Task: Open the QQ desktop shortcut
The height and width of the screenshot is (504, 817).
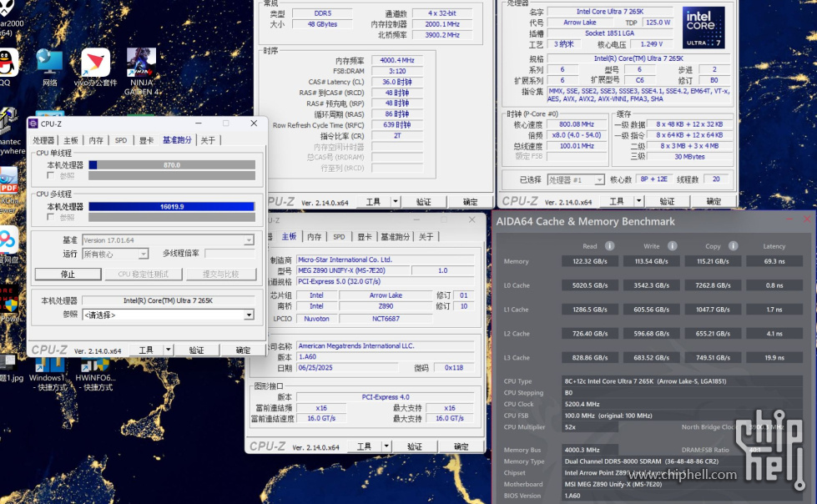Action: pyautogui.click(x=7, y=63)
